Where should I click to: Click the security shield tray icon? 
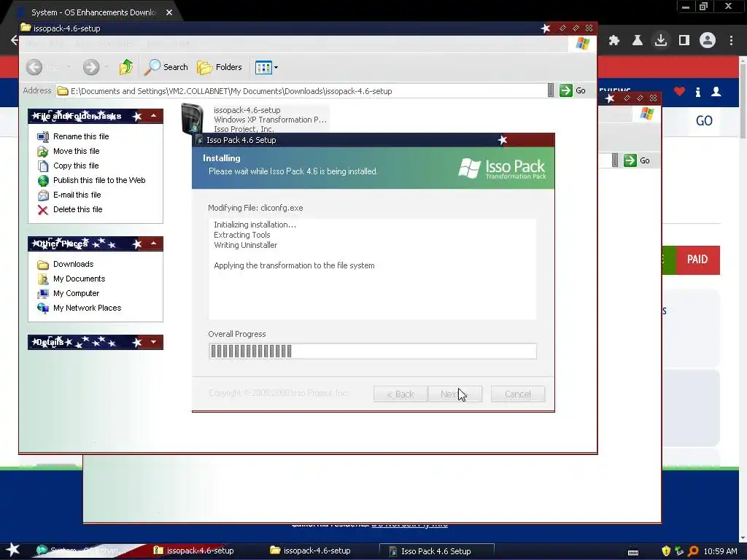[x=666, y=551]
